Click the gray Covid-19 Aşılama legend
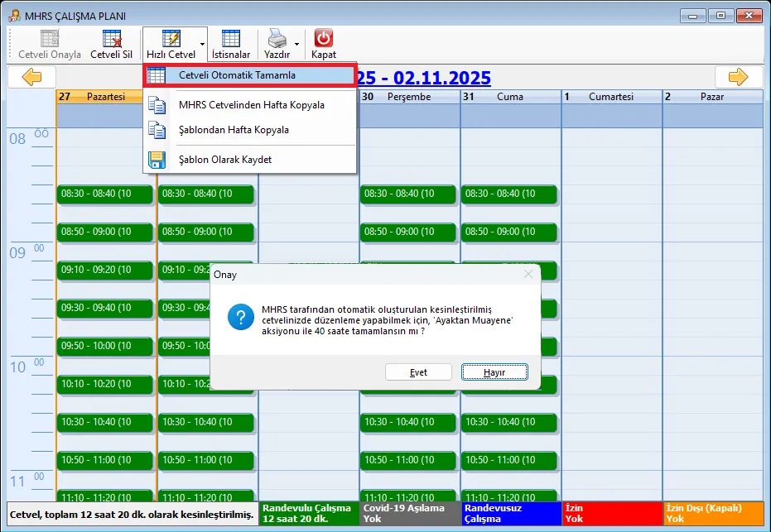 [411, 514]
